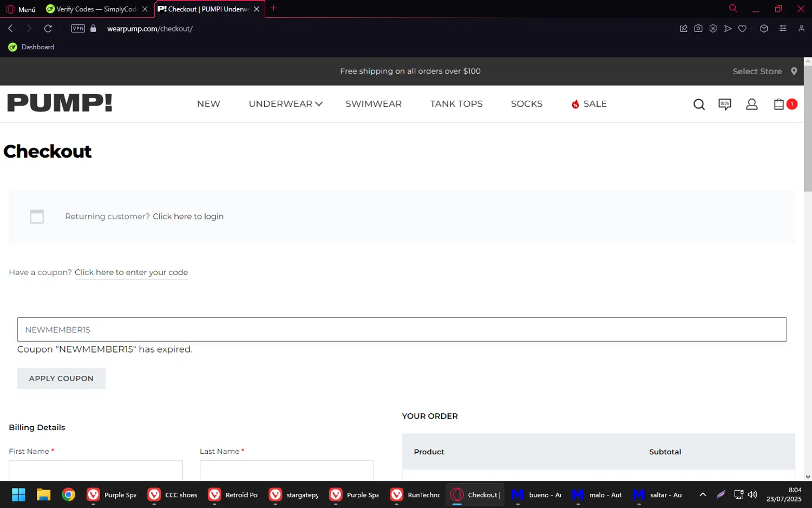Switch to the CCC shoes Vivaldi window
Screen dimensions: 812x508
(x=173, y=494)
